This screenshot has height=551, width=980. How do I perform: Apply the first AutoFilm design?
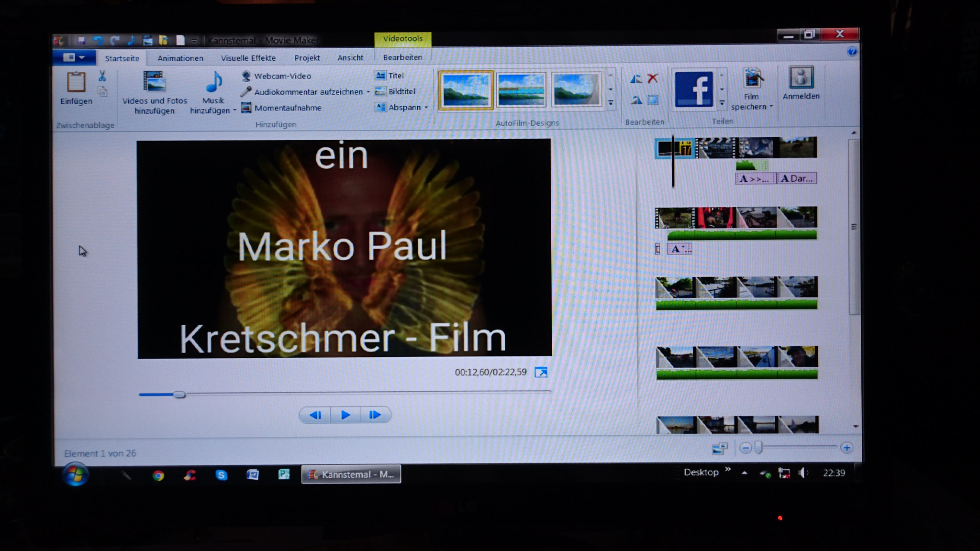(466, 90)
